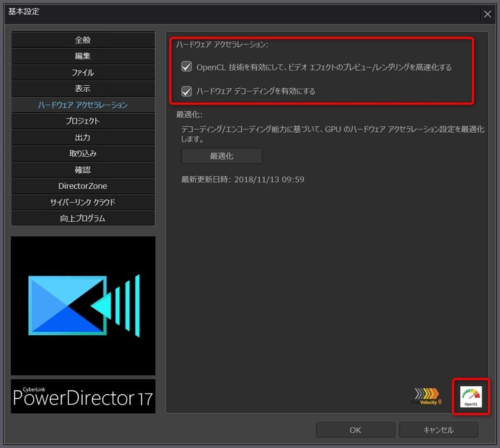The height and width of the screenshot is (448, 500).
Task: Confirm settings with the OK button
Action: point(355,430)
